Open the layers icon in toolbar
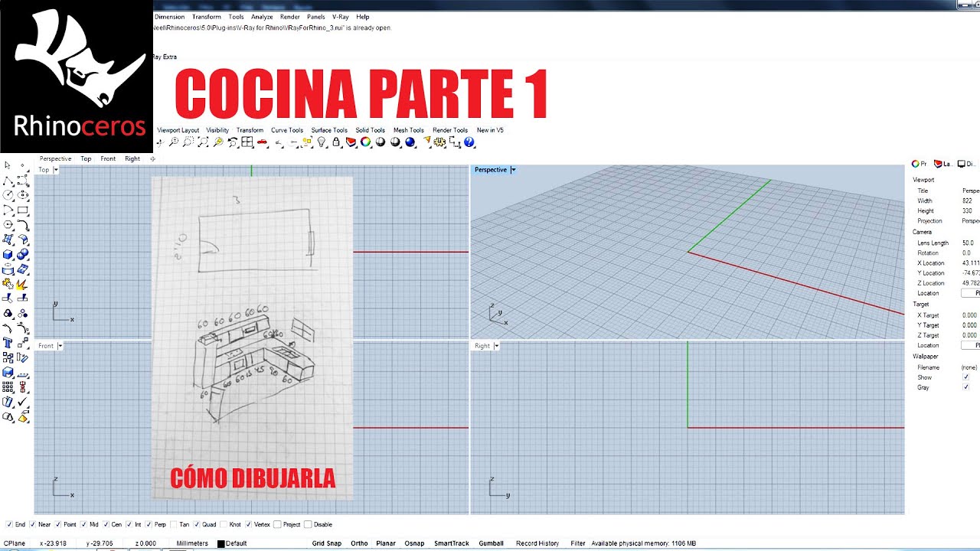 [351, 142]
